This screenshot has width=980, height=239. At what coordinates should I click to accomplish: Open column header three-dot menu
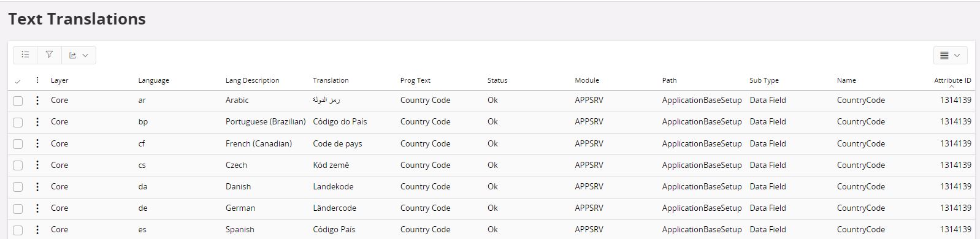[37, 80]
